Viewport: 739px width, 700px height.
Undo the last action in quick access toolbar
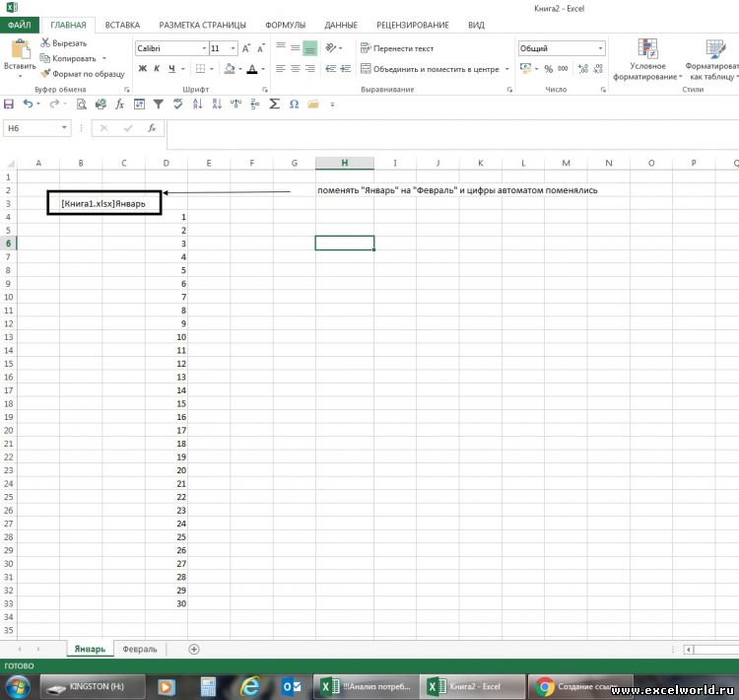[29, 104]
